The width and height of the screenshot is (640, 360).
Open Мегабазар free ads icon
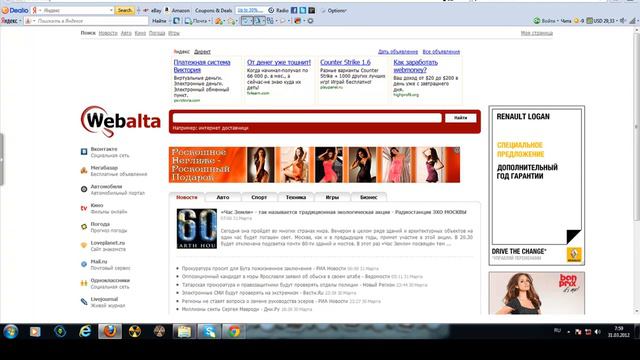click(x=84, y=171)
